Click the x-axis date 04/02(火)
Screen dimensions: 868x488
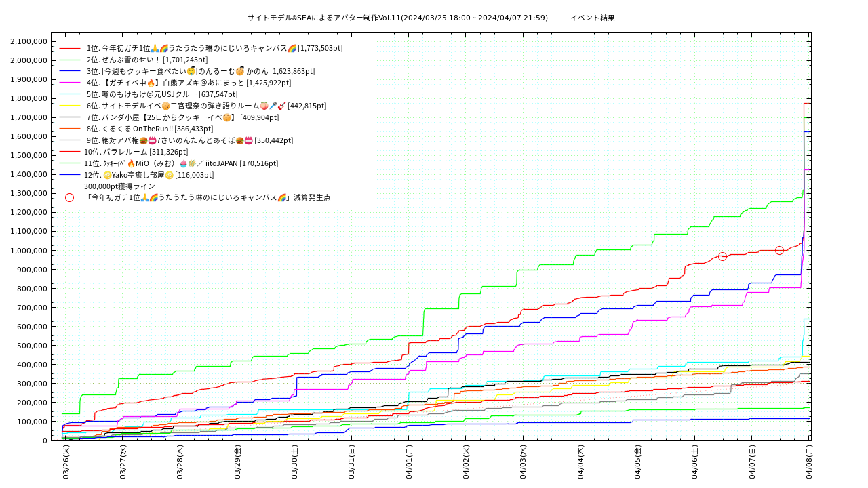pos(466,462)
